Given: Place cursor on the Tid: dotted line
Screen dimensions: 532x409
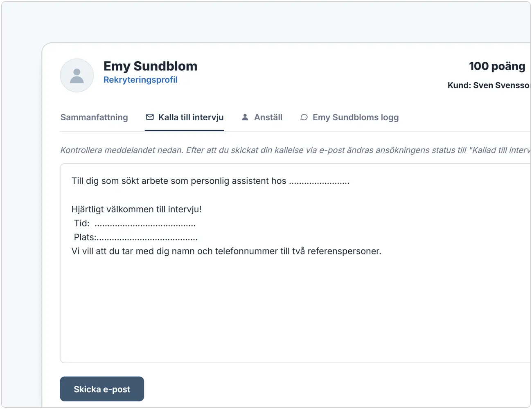Looking at the screenshot, I should pos(145,224).
